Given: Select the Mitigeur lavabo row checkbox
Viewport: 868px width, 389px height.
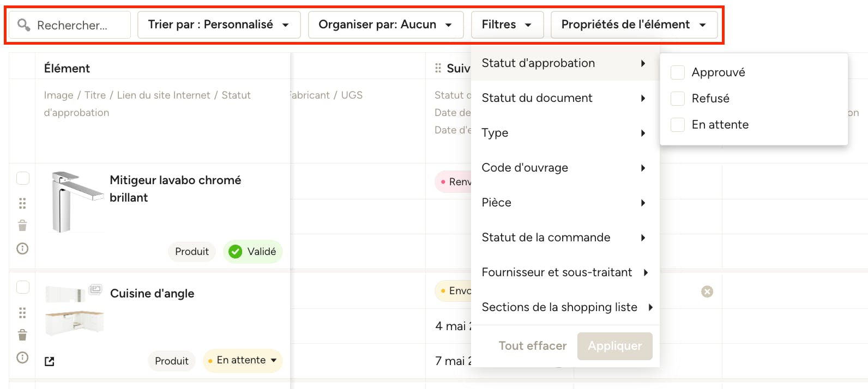Looking at the screenshot, I should coord(23,178).
